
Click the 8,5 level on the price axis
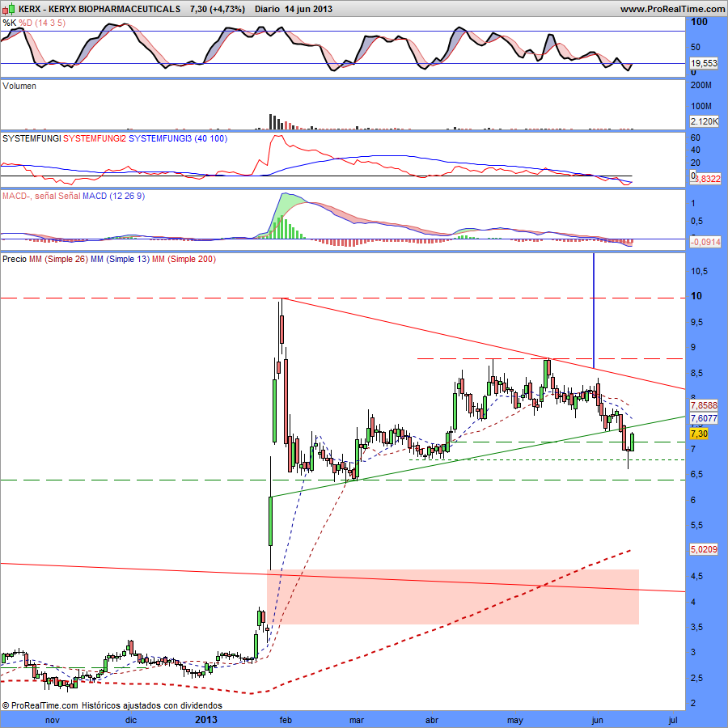click(x=697, y=373)
